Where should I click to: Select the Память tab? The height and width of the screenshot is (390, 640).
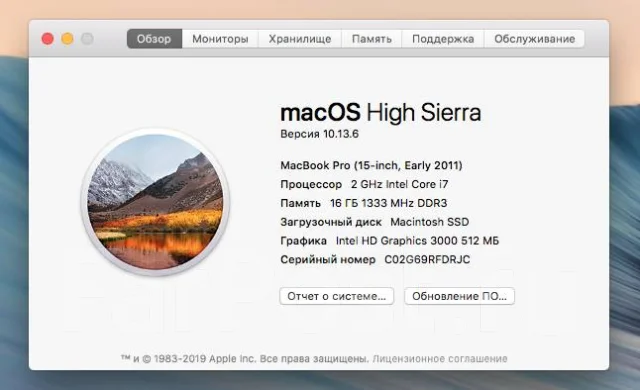pos(371,39)
